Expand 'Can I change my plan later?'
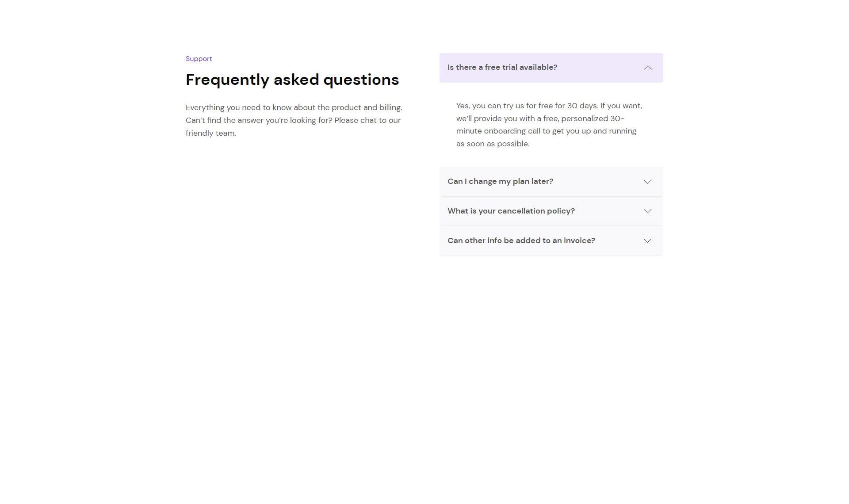 point(551,182)
